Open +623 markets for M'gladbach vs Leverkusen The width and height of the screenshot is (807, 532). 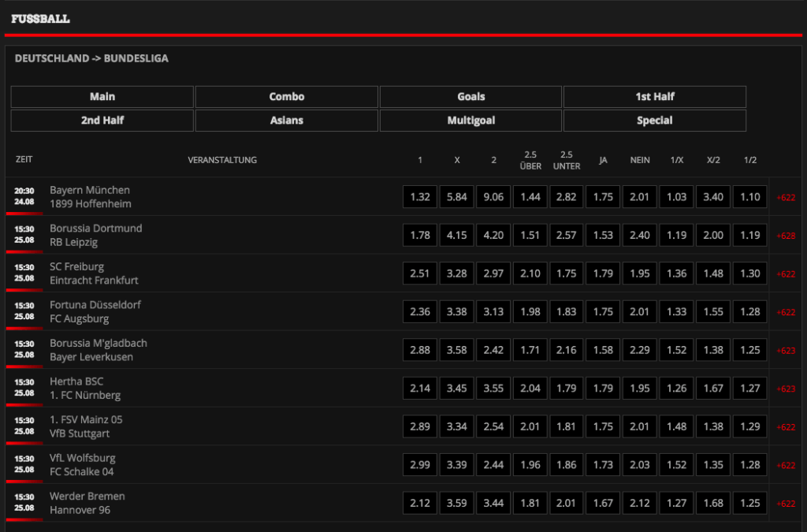tap(786, 351)
